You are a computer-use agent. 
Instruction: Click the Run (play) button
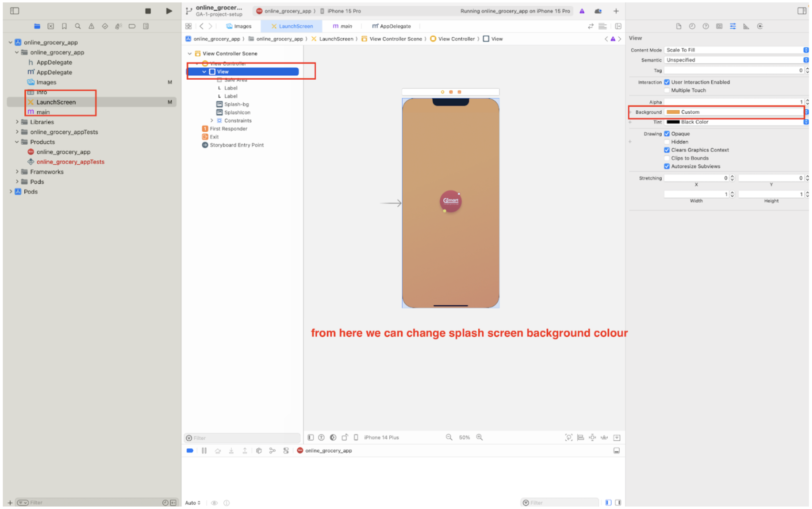tap(169, 11)
